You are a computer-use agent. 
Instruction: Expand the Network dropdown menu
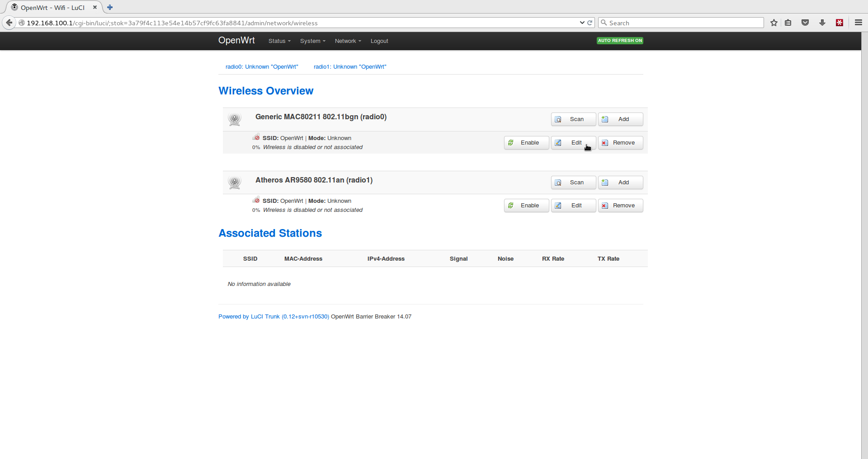coord(348,41)
